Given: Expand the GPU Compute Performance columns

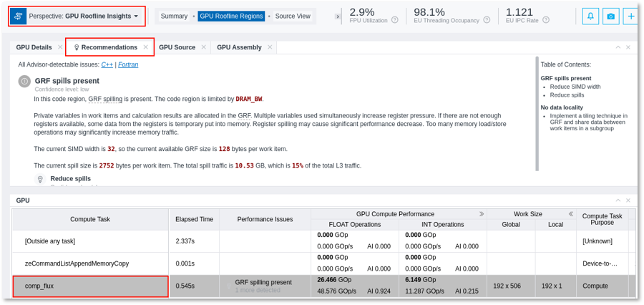Looking at the screenshot, I should 482,214.
